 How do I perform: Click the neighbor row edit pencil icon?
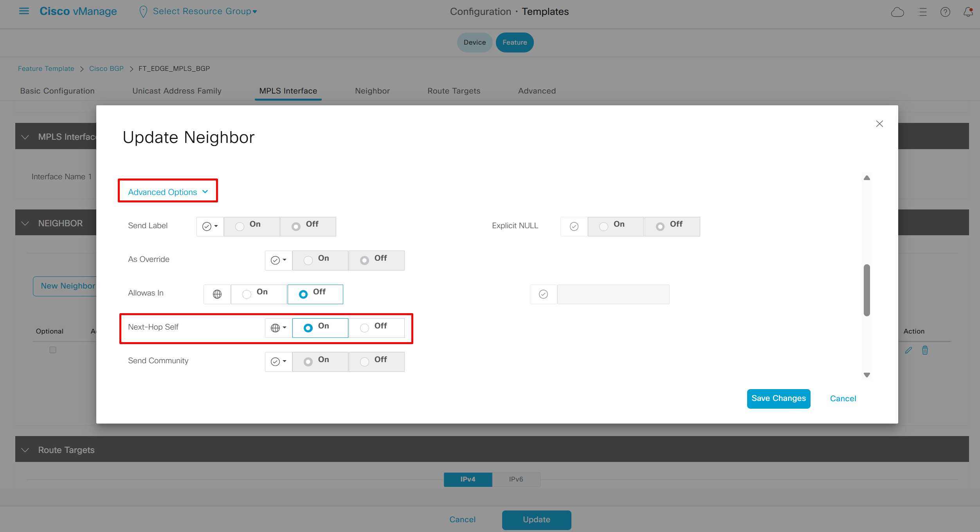(x=908, y=350)
